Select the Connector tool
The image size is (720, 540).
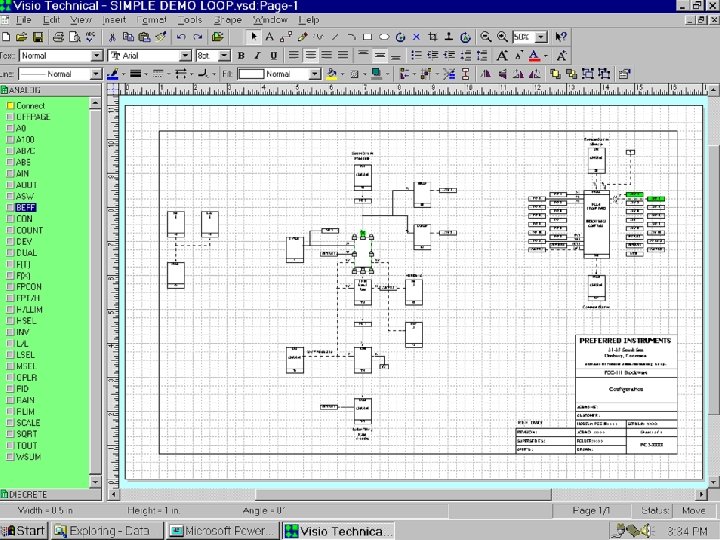point(286,37)
